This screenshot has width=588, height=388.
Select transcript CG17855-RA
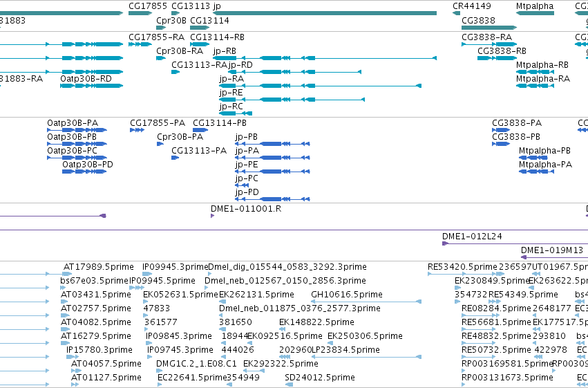coord(156,37)
